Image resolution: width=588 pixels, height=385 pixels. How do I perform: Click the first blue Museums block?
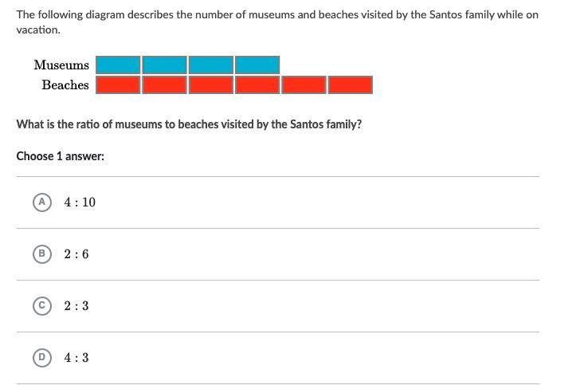point(118,65)
